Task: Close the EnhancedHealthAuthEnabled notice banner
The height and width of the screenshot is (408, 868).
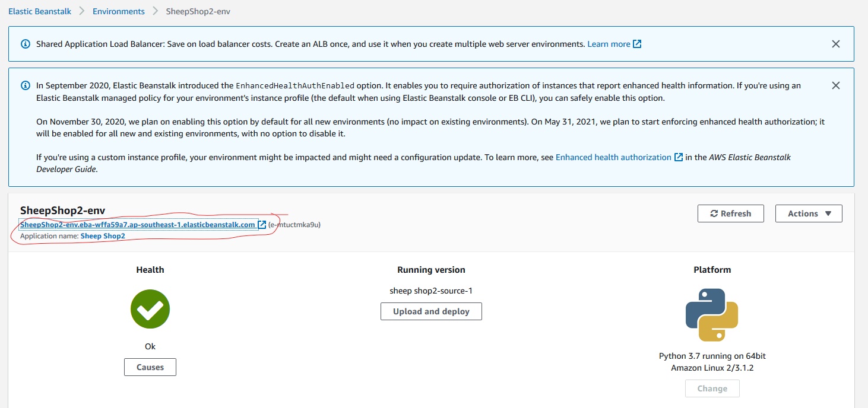Action: pyautogui.click(x=835, y=85)
